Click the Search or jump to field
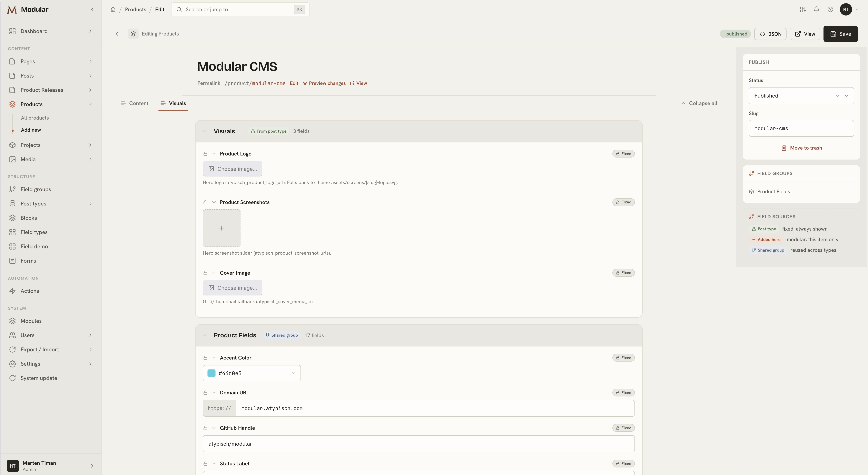 pyautogui.click(x=240, y=9)
